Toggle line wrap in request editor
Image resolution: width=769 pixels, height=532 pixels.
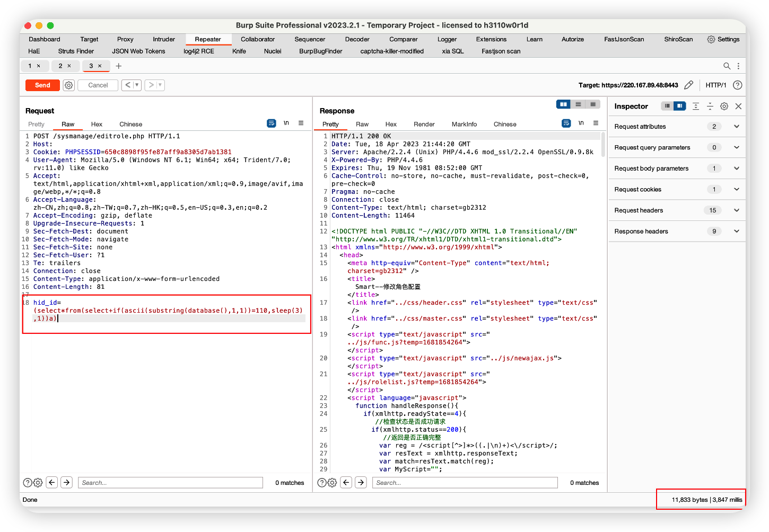click(272, 123)
